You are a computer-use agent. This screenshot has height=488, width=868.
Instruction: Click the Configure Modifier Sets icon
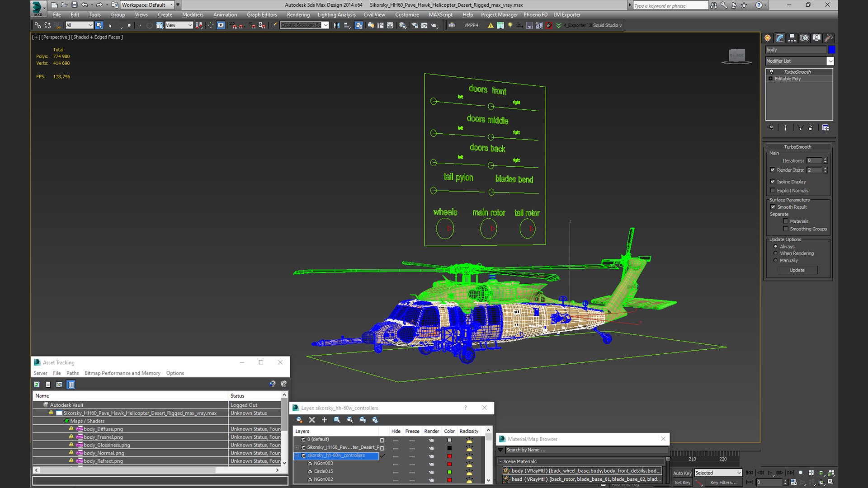point(826,128)
